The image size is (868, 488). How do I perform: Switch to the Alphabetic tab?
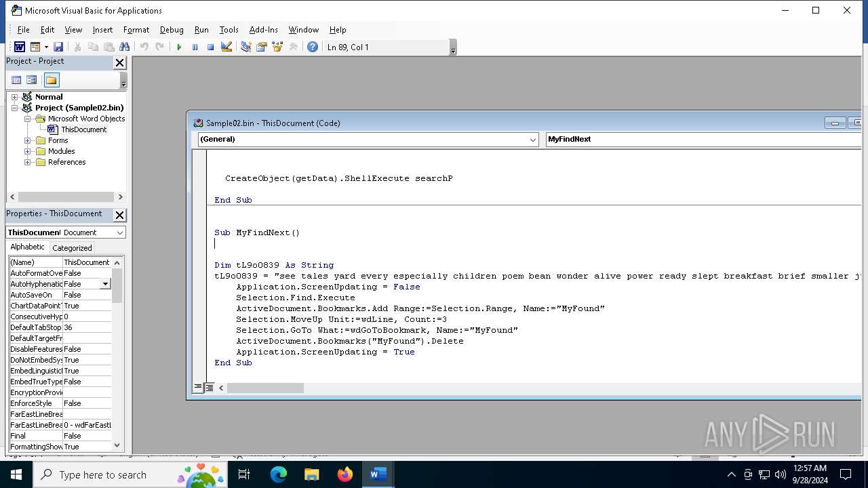pos(27,247)
